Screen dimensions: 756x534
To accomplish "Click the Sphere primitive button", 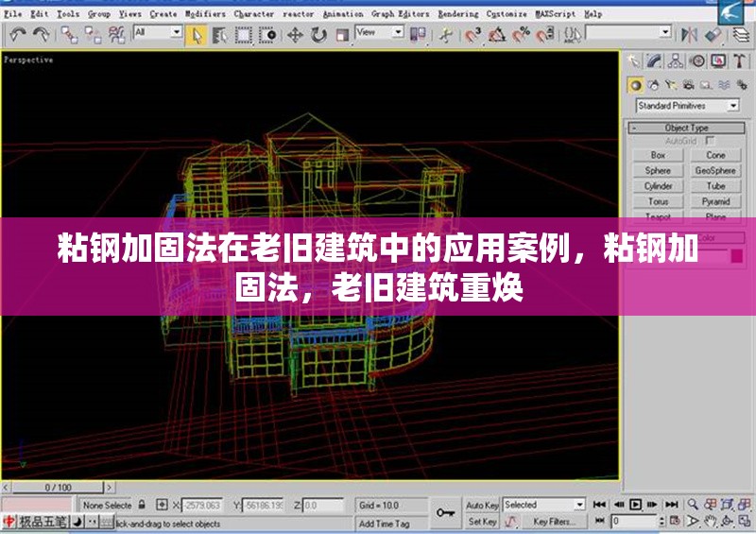I will [x=658, y=171].
